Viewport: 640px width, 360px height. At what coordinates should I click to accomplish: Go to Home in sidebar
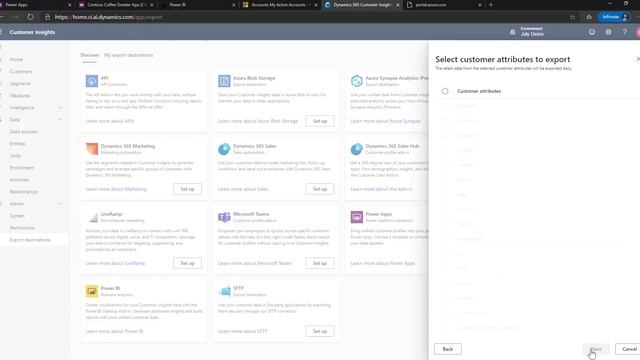[16, 60]
